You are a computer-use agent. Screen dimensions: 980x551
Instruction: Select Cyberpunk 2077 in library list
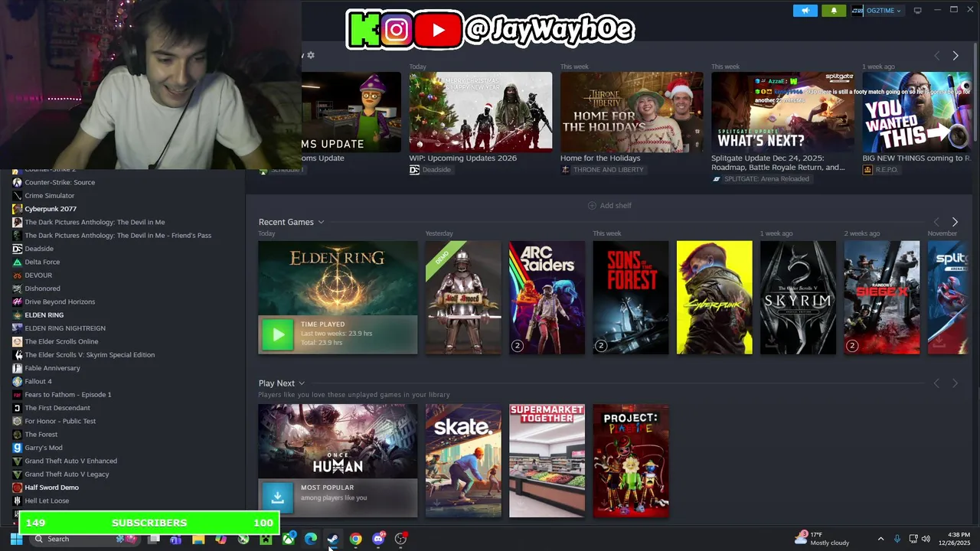point(51,209)
